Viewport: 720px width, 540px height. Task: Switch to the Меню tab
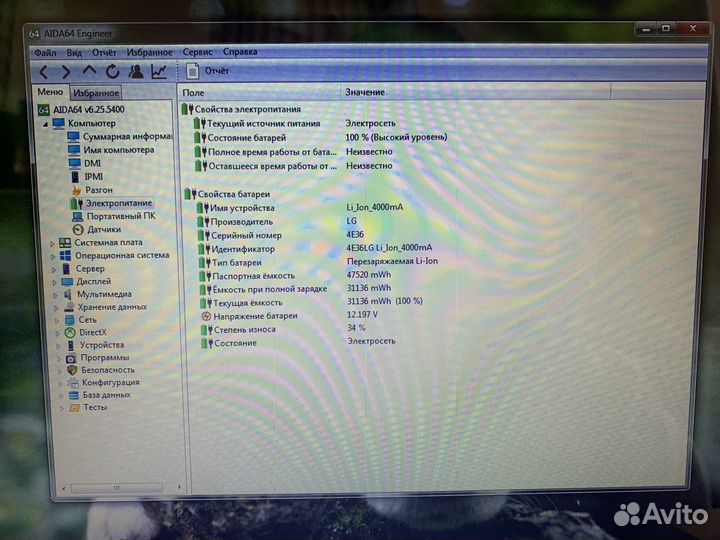coord(50,92)
